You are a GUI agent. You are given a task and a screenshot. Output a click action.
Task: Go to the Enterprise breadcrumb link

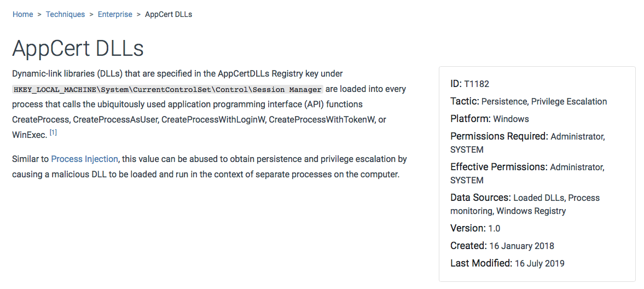click(x=115, y=14)
